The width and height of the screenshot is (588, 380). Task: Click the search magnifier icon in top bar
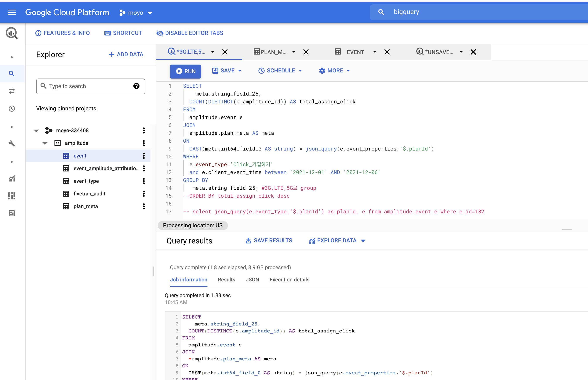(x=381, y=12)
